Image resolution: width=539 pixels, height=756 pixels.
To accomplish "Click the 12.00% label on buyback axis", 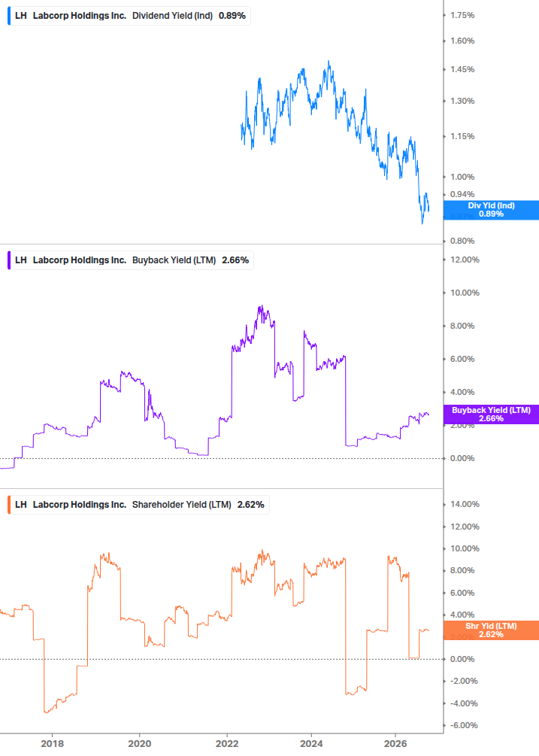I will coord(465,260).
